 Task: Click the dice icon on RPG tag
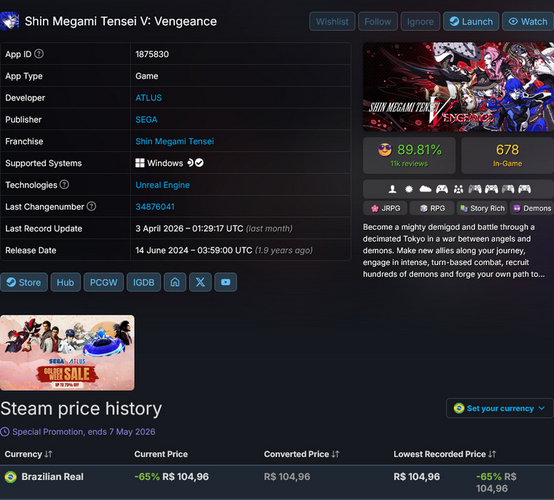[x=423, y=208]
